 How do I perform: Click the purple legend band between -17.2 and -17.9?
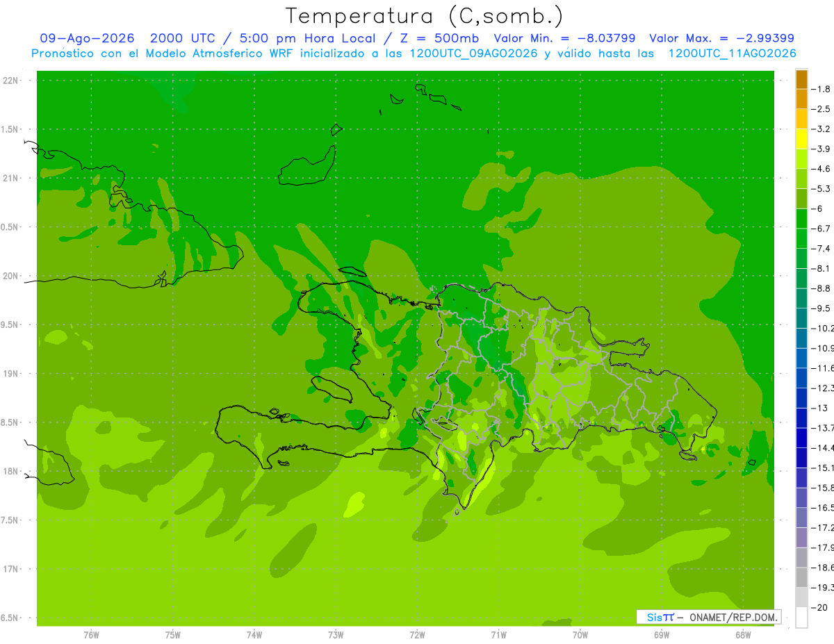801,538
